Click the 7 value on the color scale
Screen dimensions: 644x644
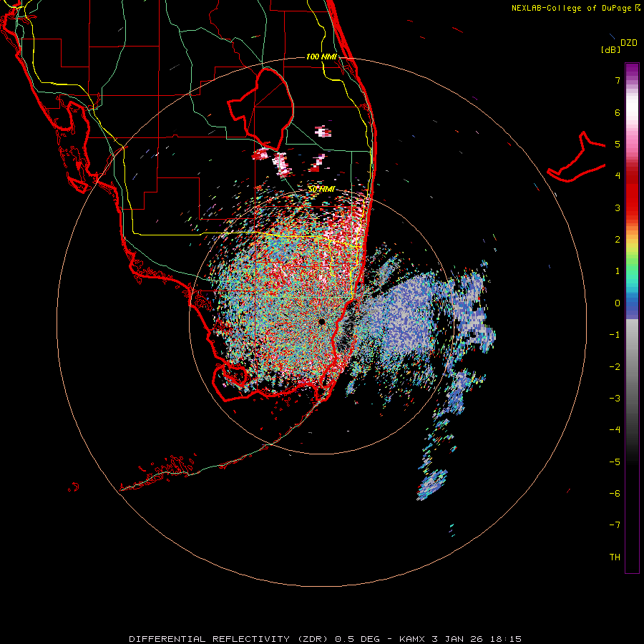tap(618, 80)
